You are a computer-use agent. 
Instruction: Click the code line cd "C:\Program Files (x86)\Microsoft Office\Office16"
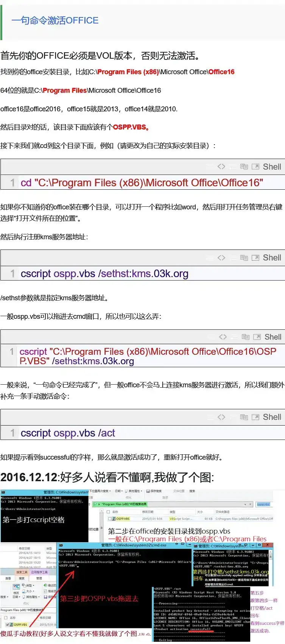142,183
